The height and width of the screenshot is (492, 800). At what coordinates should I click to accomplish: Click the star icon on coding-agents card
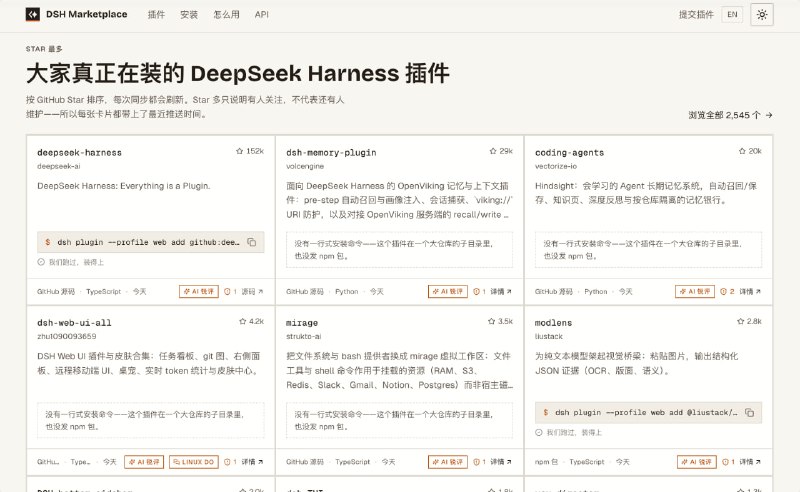coord(742,151)
